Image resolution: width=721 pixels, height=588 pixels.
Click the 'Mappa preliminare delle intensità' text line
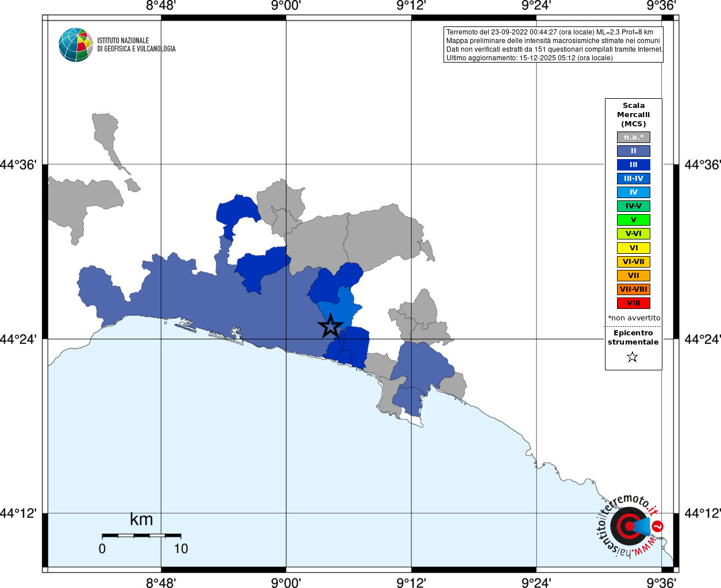pyautogui.click(x=553, y=41)
